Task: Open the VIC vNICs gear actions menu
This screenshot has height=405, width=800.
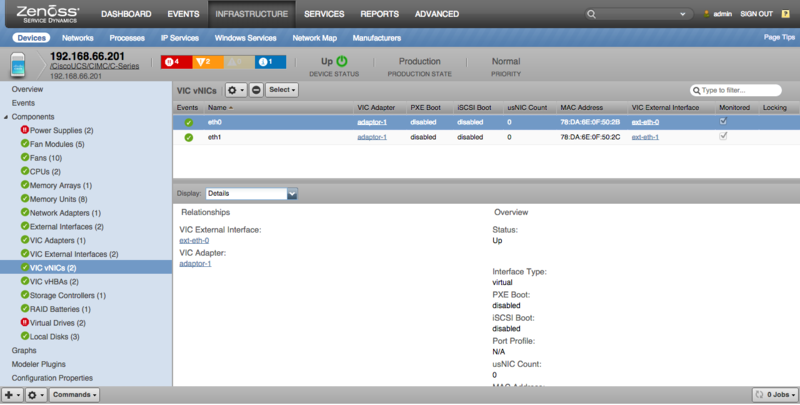Action: [x=236, y=90]
